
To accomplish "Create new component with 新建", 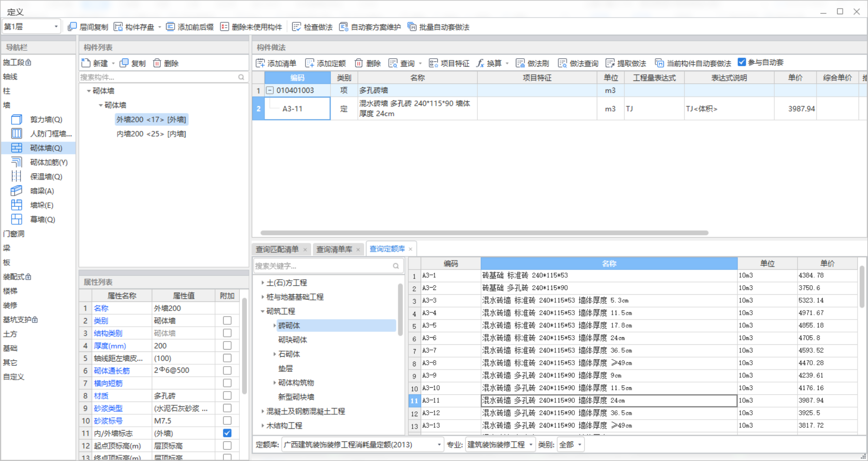I will tap(95, 63).
